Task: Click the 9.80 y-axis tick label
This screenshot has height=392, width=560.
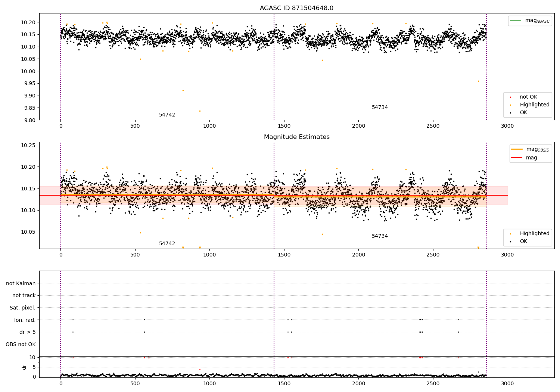Action: coord(29,120)
